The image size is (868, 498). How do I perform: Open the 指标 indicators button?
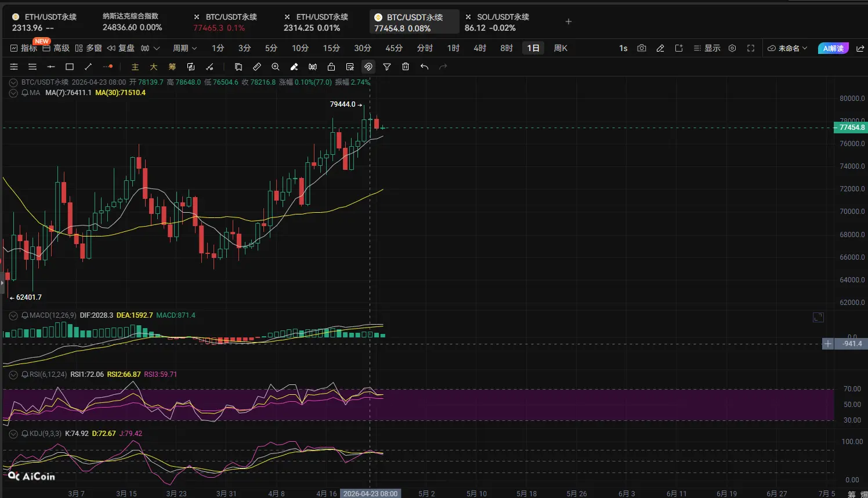24,48
